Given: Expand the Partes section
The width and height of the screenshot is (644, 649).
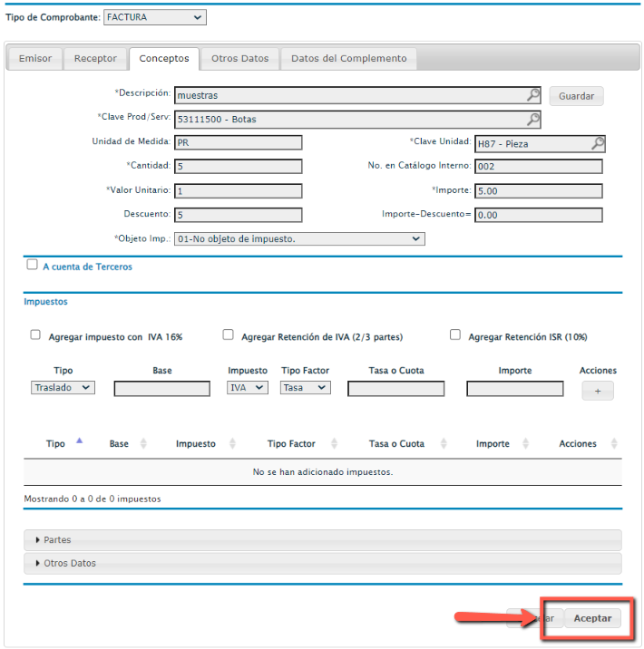Looking at the screenshot, I should [x=323, y=539].
